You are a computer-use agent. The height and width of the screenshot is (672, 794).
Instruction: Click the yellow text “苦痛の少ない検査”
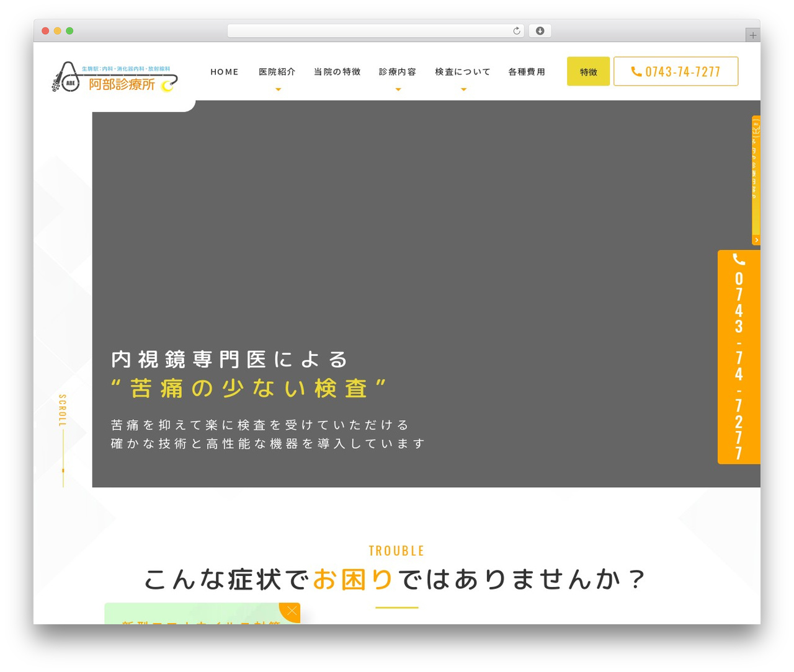248,389
